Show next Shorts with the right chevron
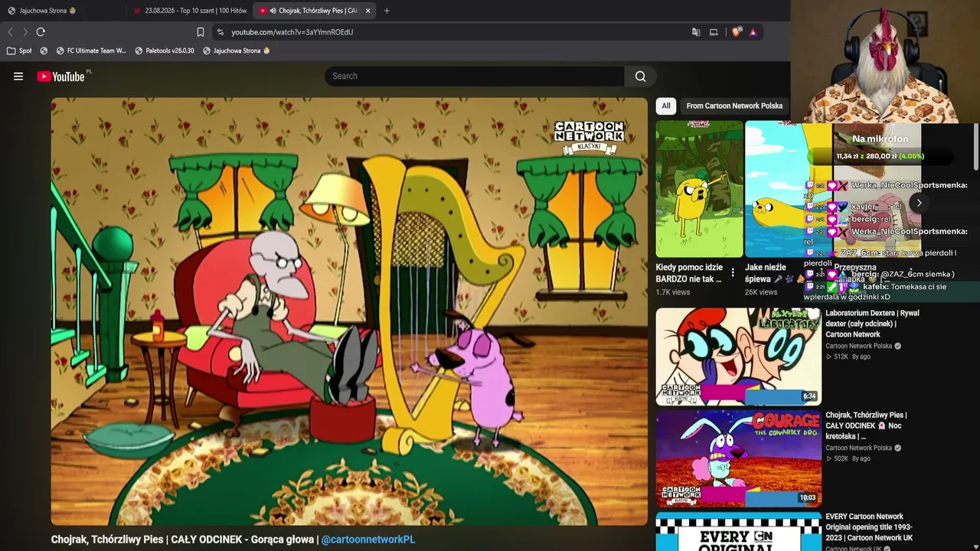The image size is (980, 551). 919,203
